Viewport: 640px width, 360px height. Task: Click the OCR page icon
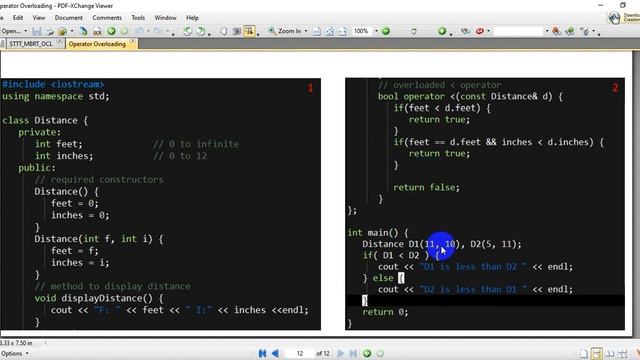click(x=97, y=31)
